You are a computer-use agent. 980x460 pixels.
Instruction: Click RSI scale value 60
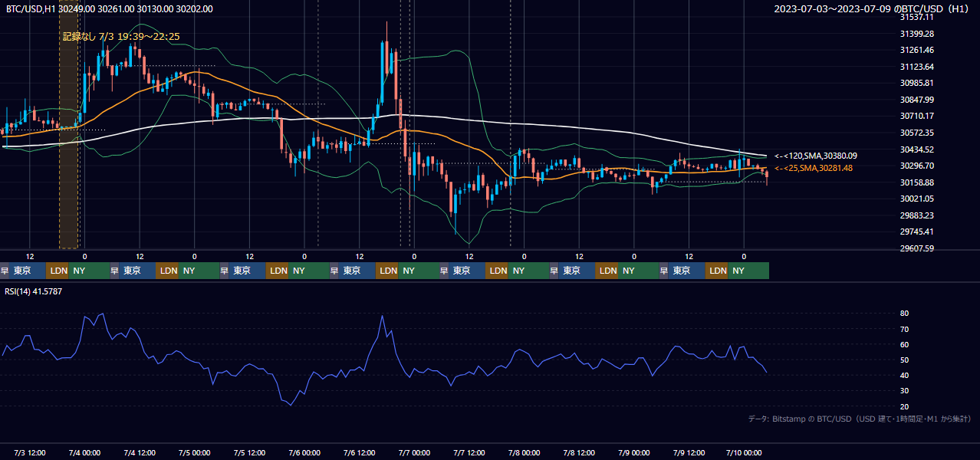[904, 344]
